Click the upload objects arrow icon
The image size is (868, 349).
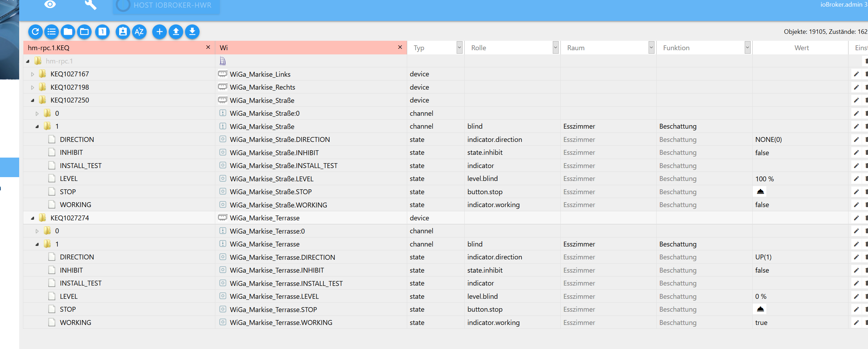(176, 32)
